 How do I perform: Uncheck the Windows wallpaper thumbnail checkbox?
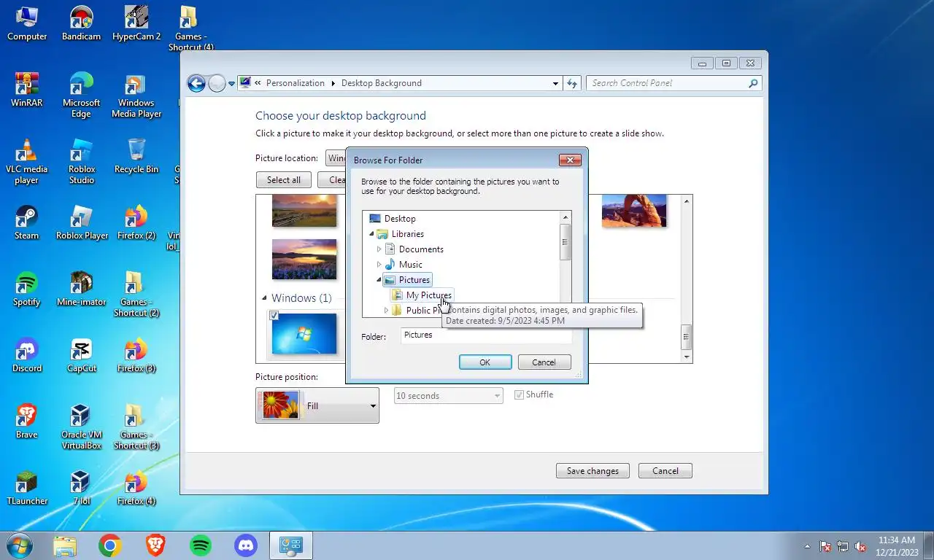click(x=274, y=315)
